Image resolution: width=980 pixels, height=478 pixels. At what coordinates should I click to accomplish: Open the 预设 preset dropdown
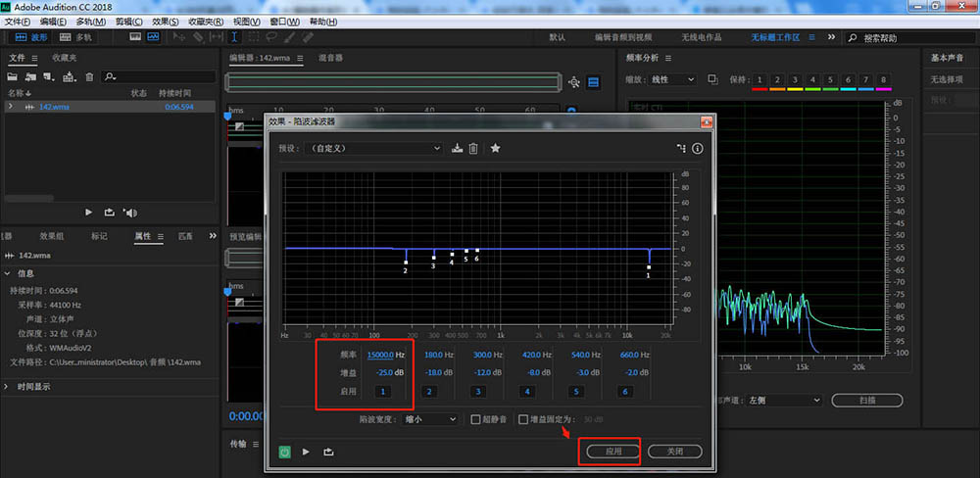[373, 149]
